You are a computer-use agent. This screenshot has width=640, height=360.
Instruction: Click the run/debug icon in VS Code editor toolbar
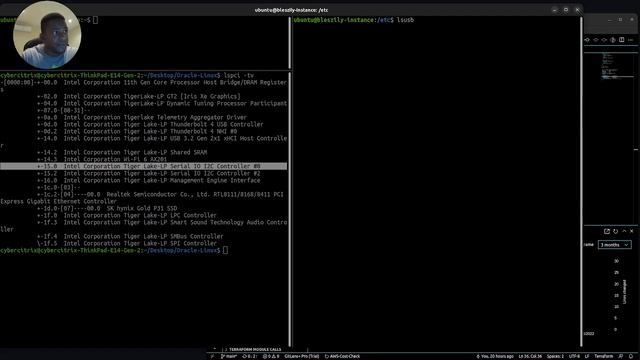[x=613, y=40]
